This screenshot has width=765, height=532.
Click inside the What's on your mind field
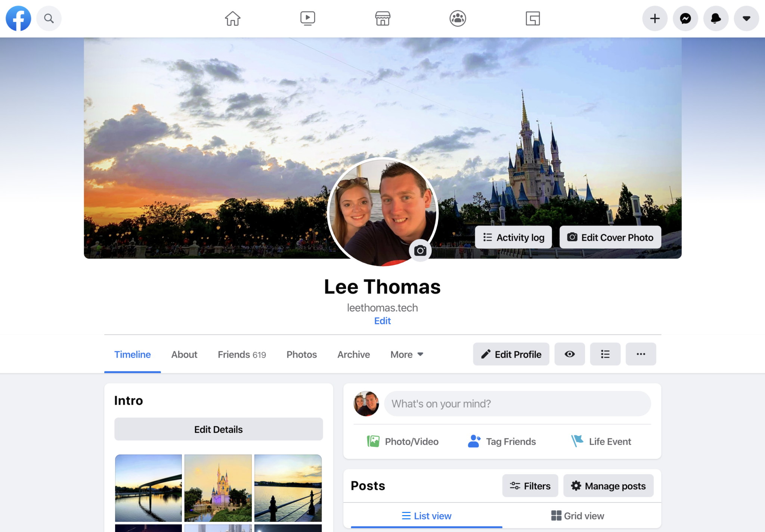click(517, 404)
